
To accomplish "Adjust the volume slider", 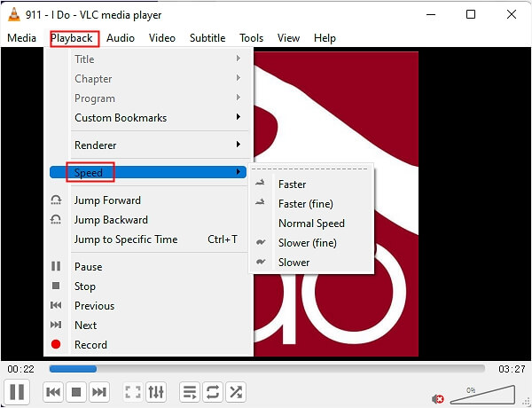I will pyautogui.click(x=483, y=395).
